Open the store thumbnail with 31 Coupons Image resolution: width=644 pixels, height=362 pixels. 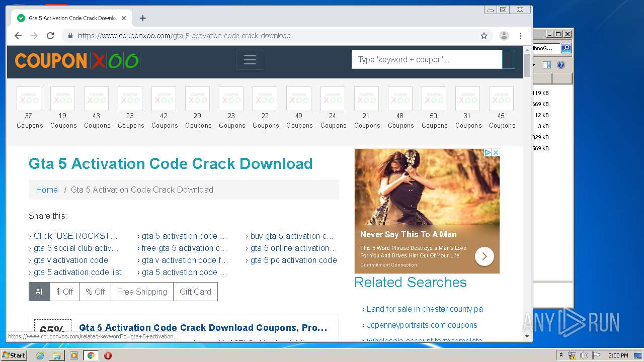tap(467, 99)
